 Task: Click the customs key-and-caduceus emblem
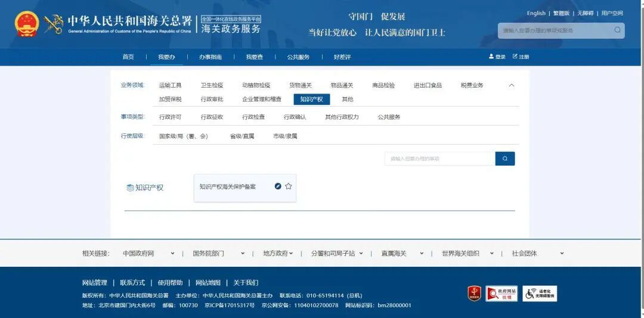[54, 24]
